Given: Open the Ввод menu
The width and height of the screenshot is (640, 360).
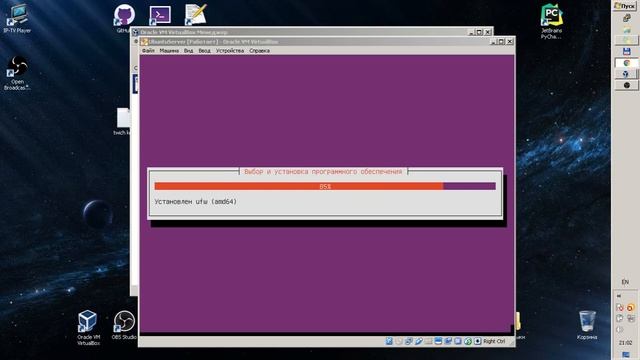Looking at the screenshot, I should [x=204, y=51].
